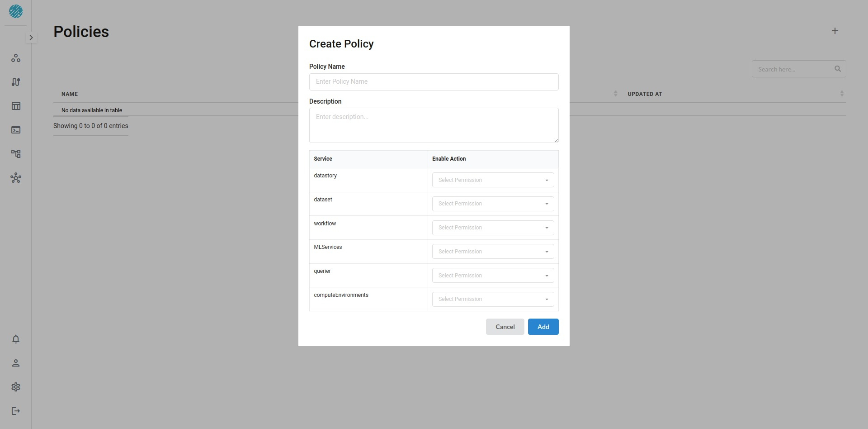Open the settings gear icon
The height and width of the screenshot is (429, 868).
[x=16, y=387]
